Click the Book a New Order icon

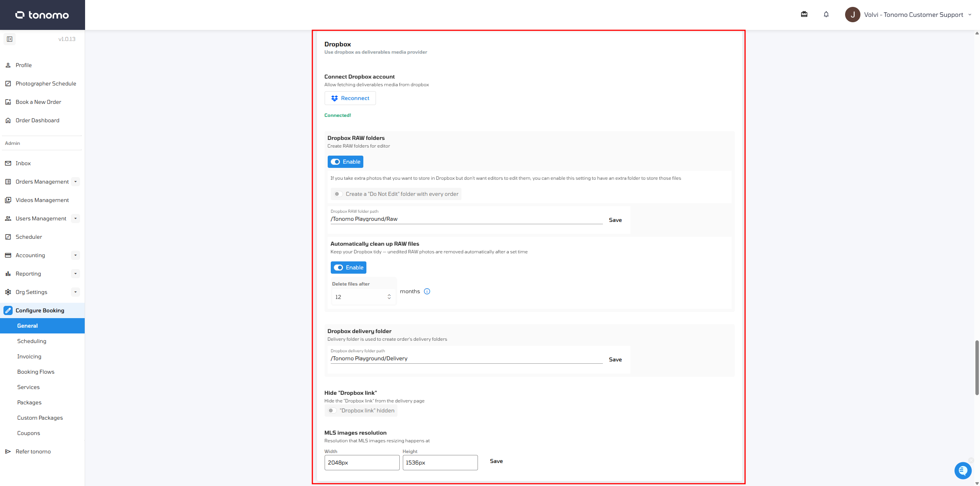coord(8,102)
